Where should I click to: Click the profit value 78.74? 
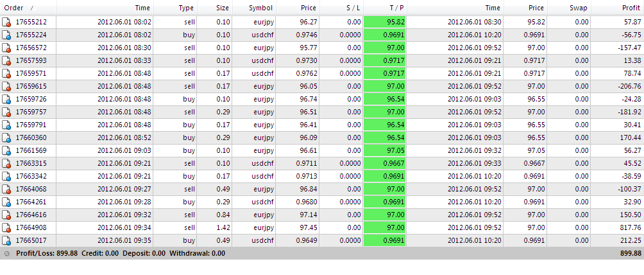[632, 74]
